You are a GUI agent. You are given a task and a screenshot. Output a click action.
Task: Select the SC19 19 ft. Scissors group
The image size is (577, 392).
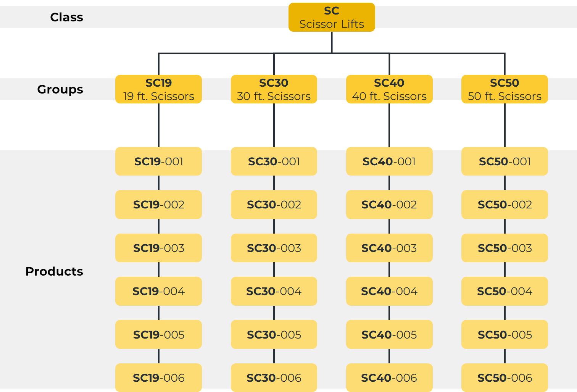pos(158,89)
